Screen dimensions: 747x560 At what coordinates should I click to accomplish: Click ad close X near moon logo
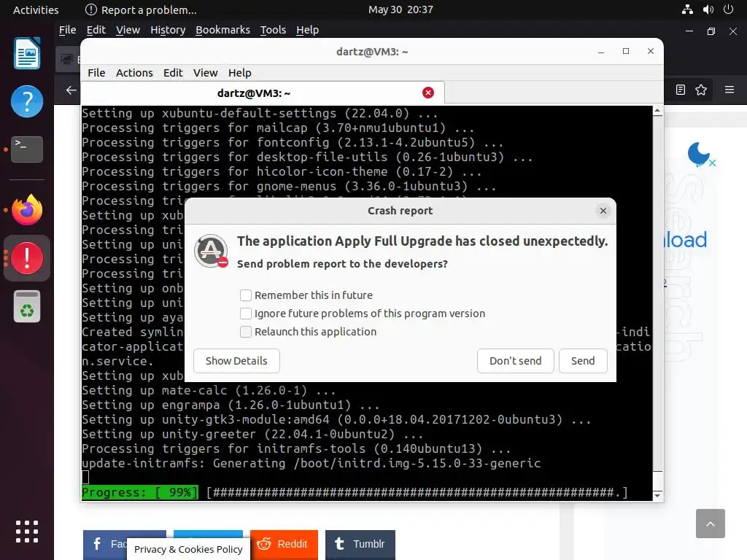tap(712, 163)
